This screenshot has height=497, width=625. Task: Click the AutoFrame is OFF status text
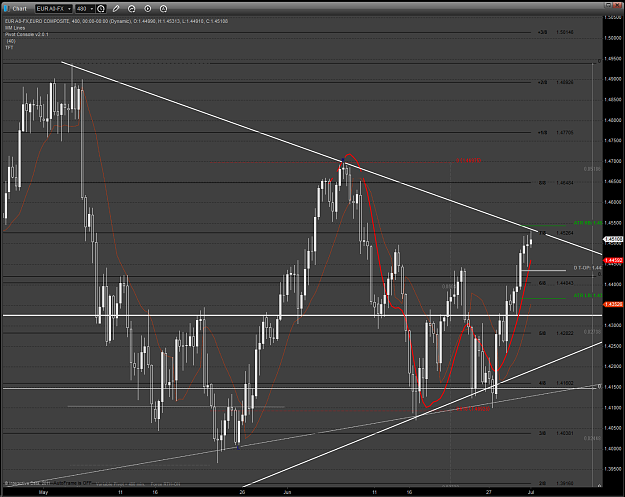click(x=73, y=483)
